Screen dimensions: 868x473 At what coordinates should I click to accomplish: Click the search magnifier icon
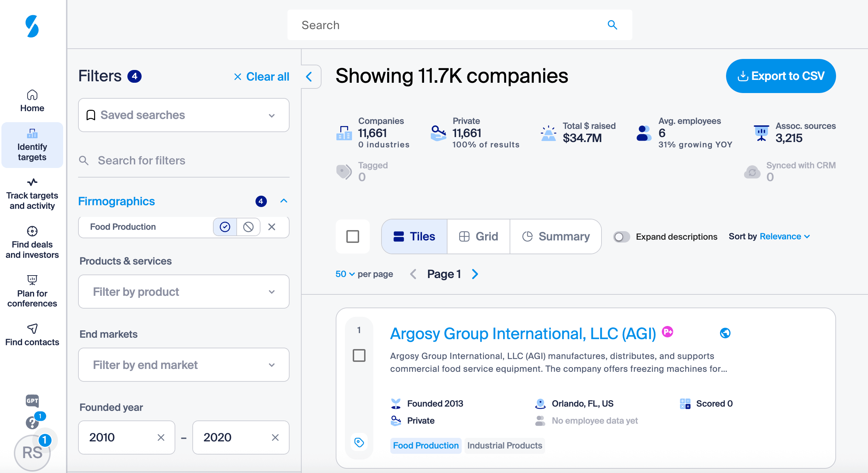click(x=612, y=25)
